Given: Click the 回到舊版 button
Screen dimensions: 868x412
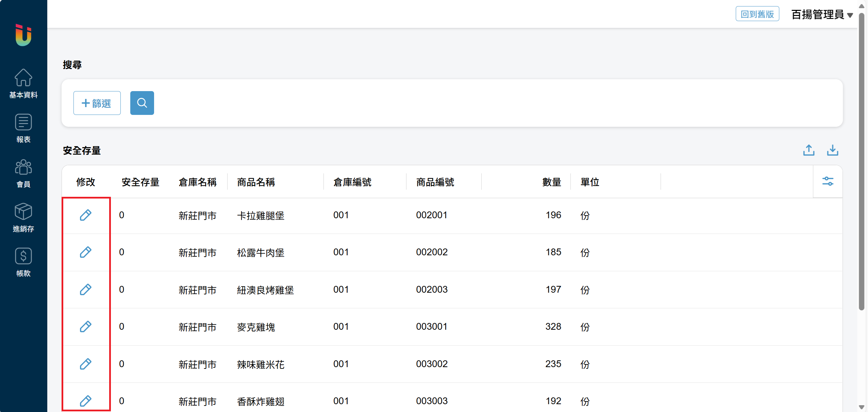Looking at the screenshot, I should coord(757,14).
